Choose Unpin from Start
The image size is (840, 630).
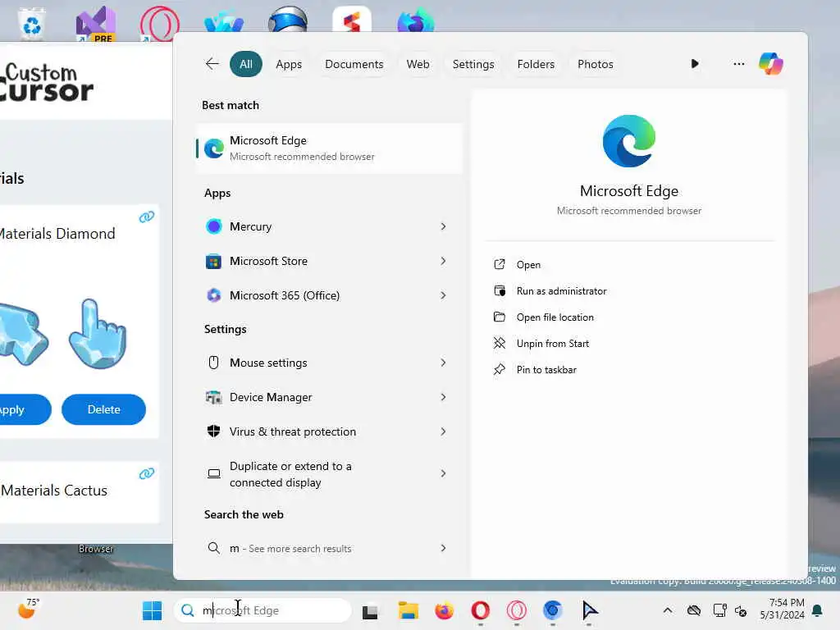point(552,344)
